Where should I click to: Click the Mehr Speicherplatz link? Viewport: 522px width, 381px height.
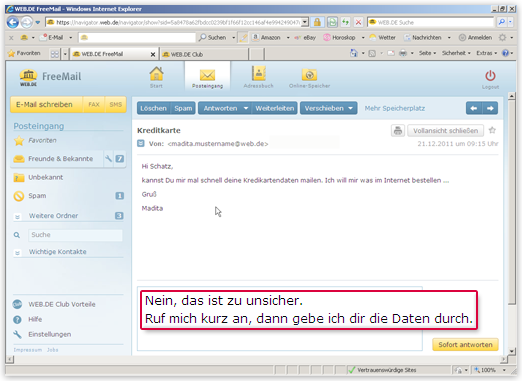click(x=395, y=108)
